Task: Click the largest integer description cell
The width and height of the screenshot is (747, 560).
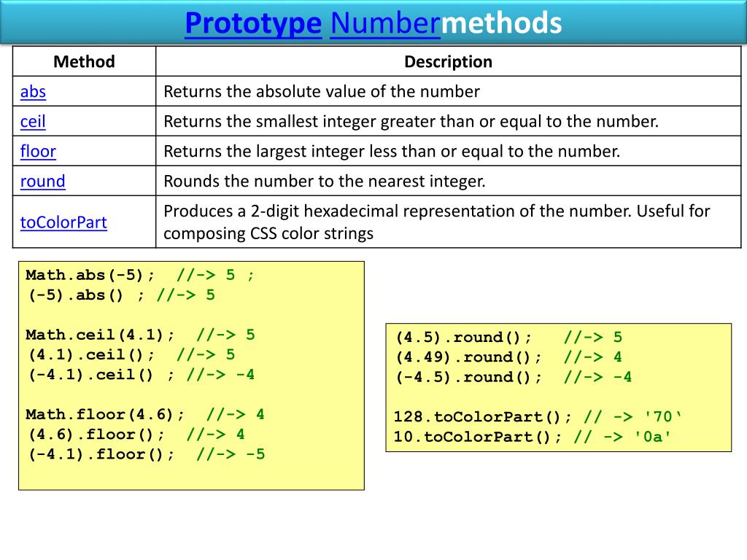Action: 392,152
